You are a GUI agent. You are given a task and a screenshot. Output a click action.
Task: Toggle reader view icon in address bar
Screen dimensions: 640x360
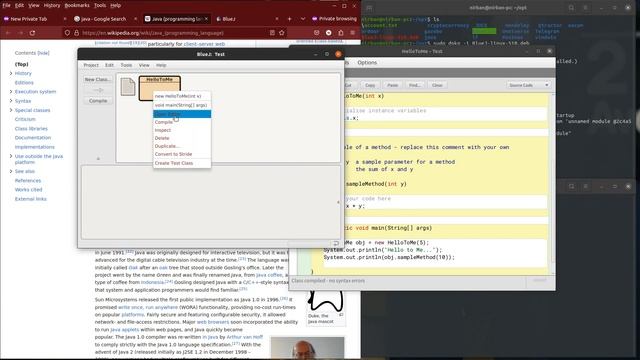[x=272, y=33]
